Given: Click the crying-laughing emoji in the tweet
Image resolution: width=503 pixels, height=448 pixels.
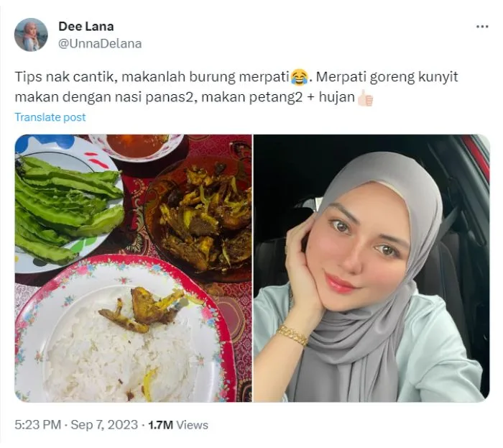Looking at the screenshot, I should tap(300, 78).
